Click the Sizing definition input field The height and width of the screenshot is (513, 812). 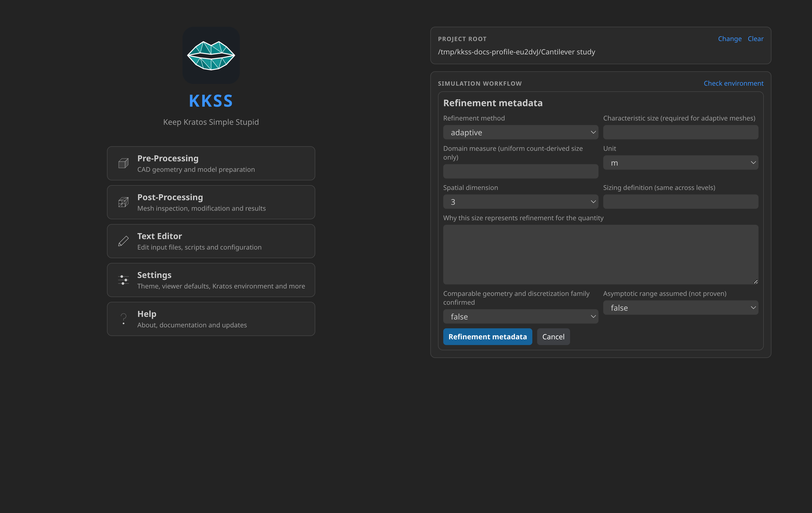[x=680, y=202]
